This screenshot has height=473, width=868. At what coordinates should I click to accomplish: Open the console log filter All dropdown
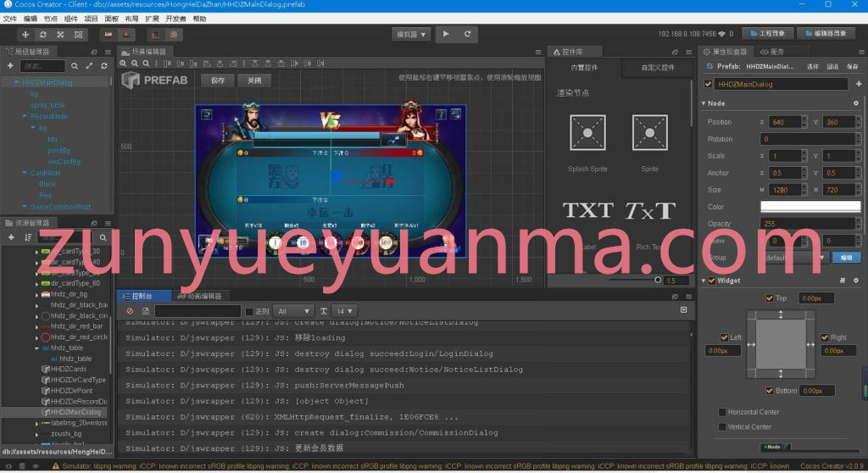[x=292, y=311]
